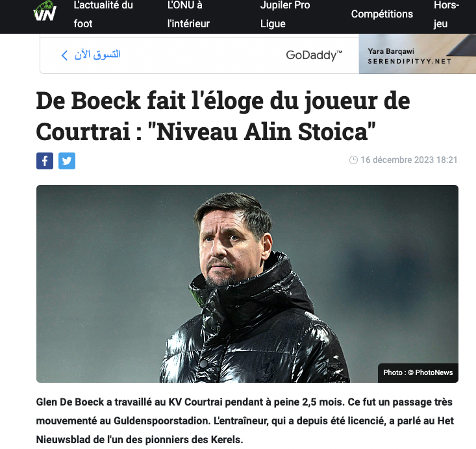Click the GoDaddy ad logo
This screenshot has height=449, width=476.
point(314,55)
